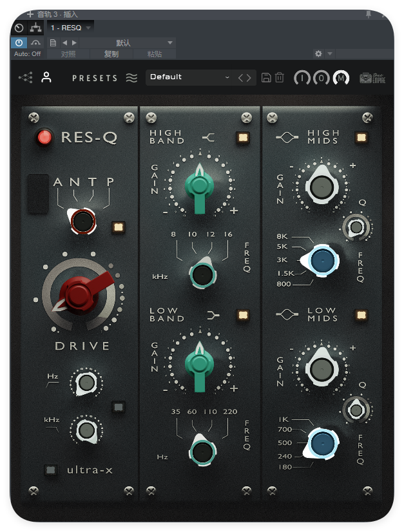Toggle the LOW BAND enable light

click(243, 315)
